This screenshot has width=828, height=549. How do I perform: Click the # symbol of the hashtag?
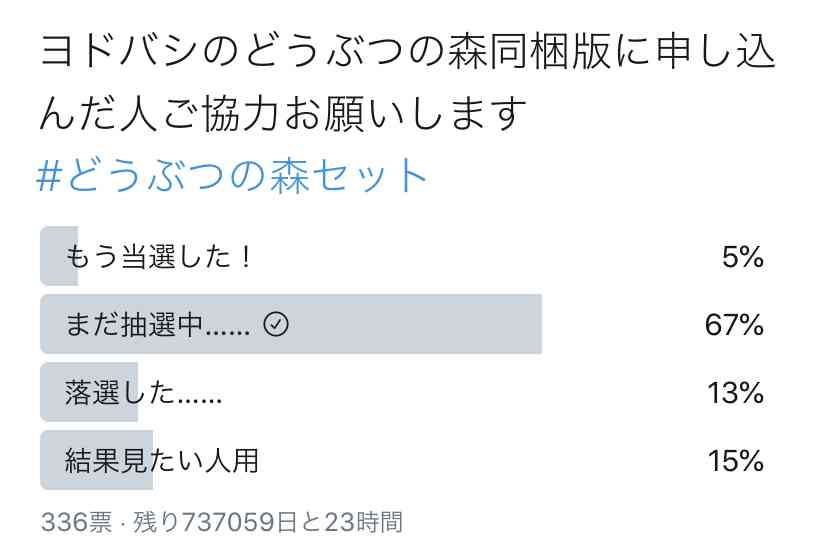pyautogui.click(x=50, y=175)
